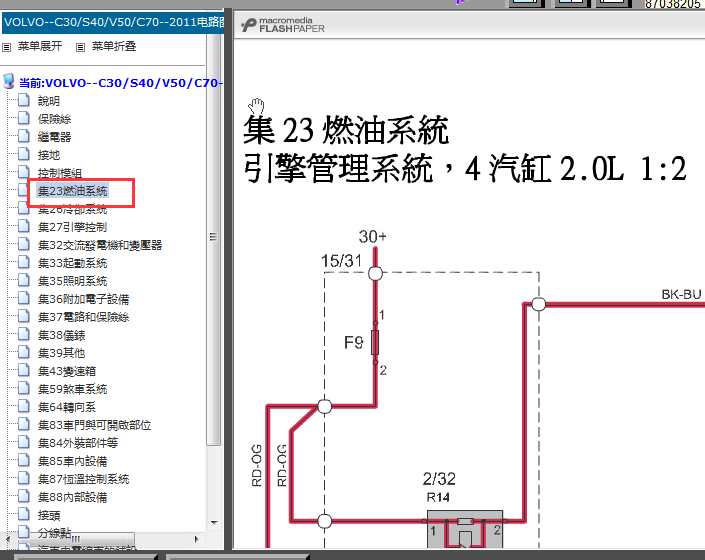Click the sidebar scroll-left arrow
Viewport: 705px width, 560px height.
8,538
